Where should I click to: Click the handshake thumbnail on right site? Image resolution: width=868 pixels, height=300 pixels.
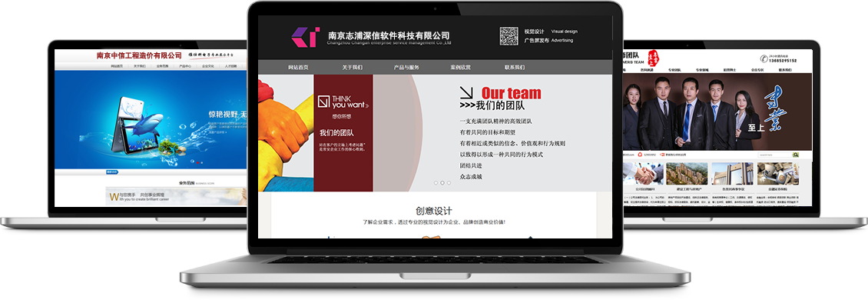click(x=643, y=174)
